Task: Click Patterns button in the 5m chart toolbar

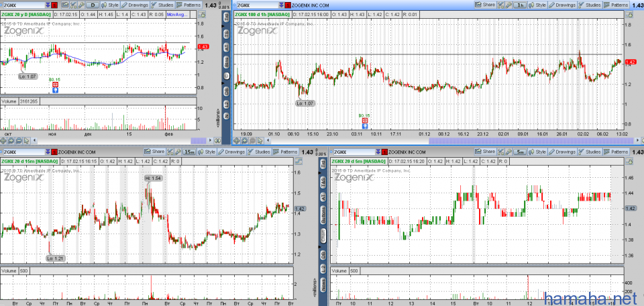Action: pyautogui.click(x=616, y=152)
